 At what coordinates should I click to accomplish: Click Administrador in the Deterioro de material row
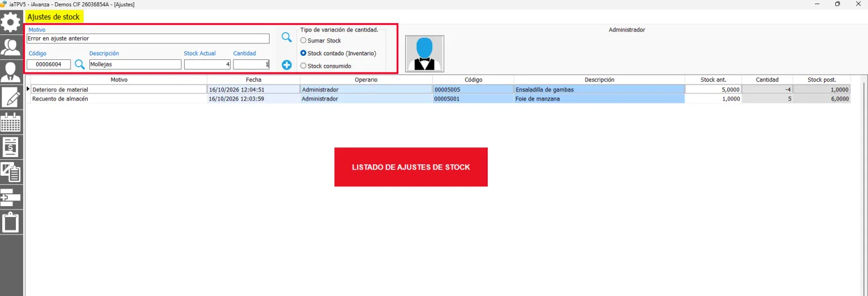(x=366, y=89)
